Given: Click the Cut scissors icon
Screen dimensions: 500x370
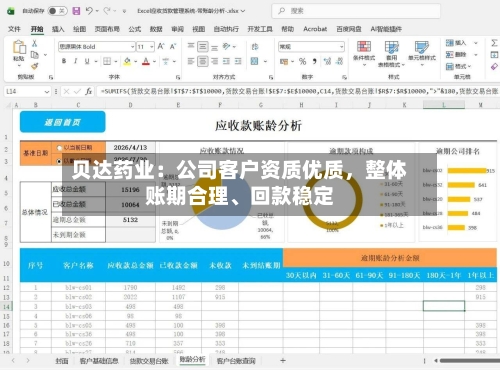Looking at the screenshot, I should tap(34, 43).
